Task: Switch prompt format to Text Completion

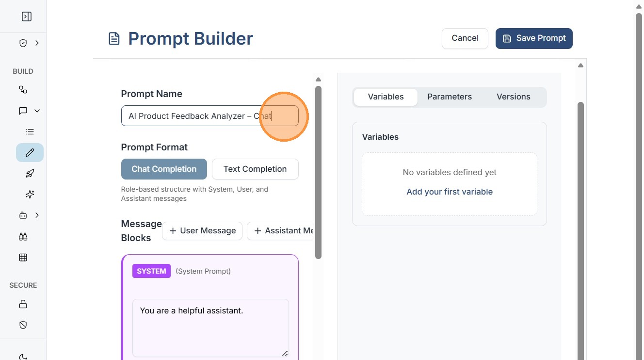Action: 255,169
